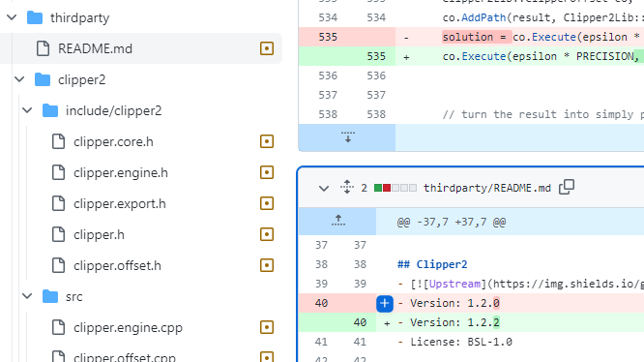Viewport: 644px width, 362px height.
Task: Click the diffstat colored squares indicator
Action: [x=395, y=188]
